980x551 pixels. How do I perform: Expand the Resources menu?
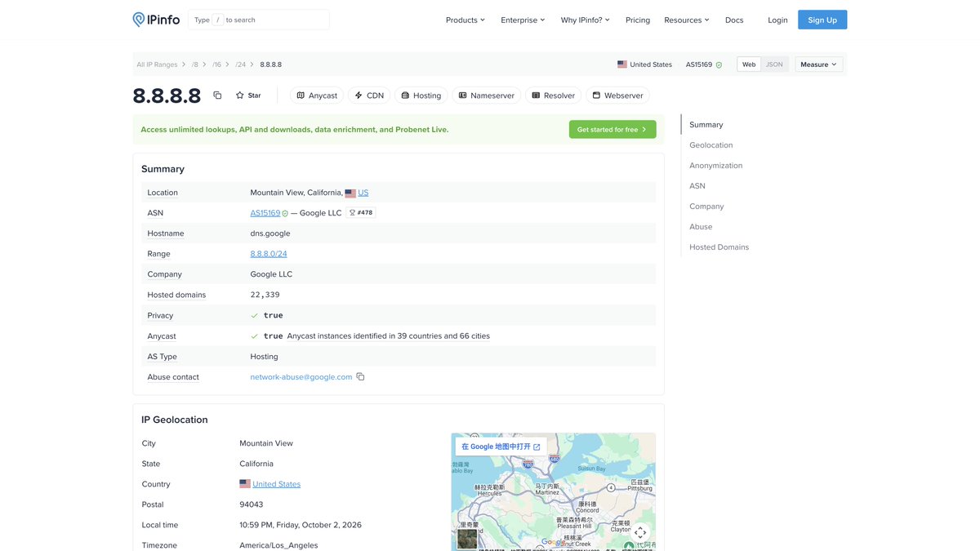[x=687, y=20]
